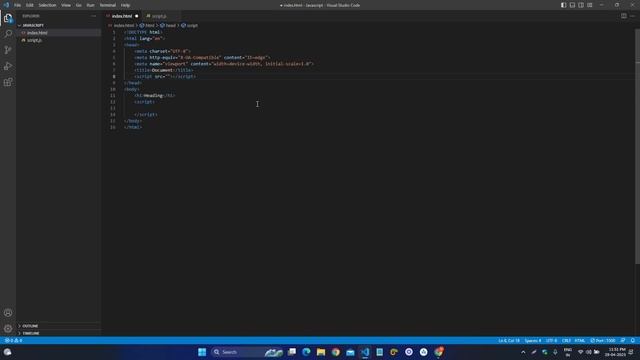Open the Go menu
This screenshot has height=360, width=640.
tap(78, 5)
